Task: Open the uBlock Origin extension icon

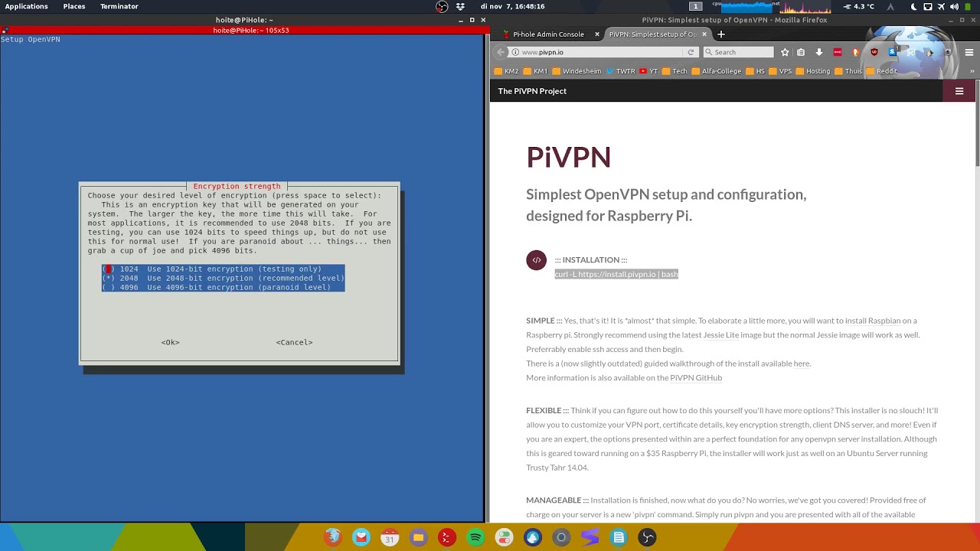Action: tap(874, 52)
